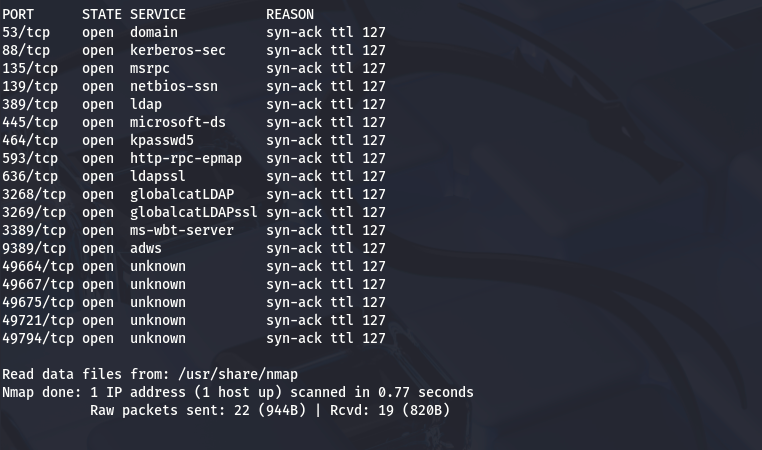Image resolution: width=762 pixels, height=450 pixels.
Task: Click the SERVICE column header
Action: click(158, 14)
